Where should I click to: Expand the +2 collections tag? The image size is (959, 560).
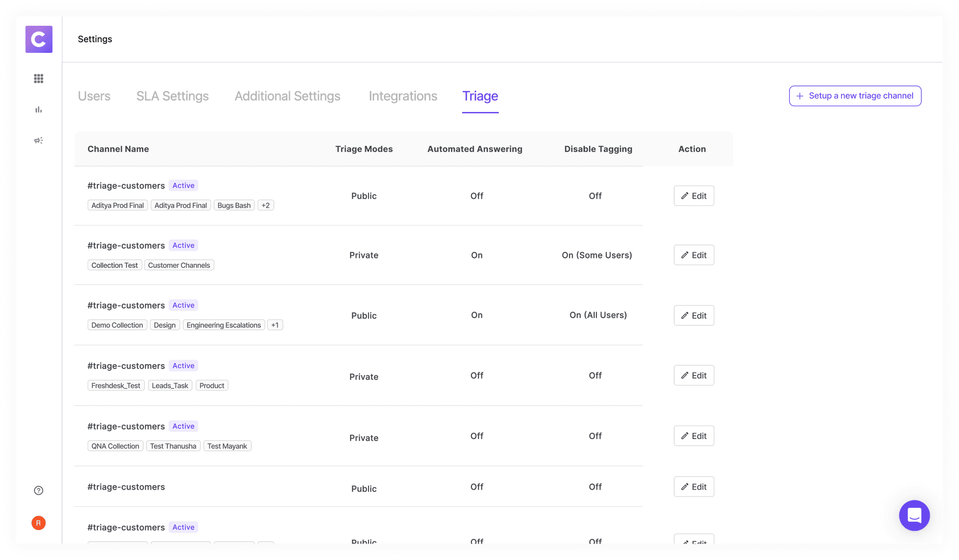266,206
